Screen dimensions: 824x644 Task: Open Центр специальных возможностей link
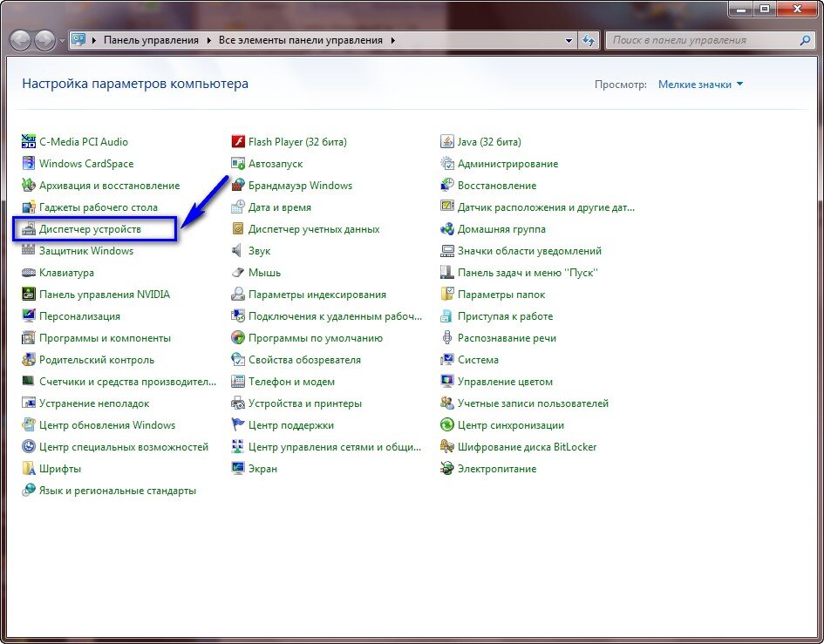(x=124, y=447)
